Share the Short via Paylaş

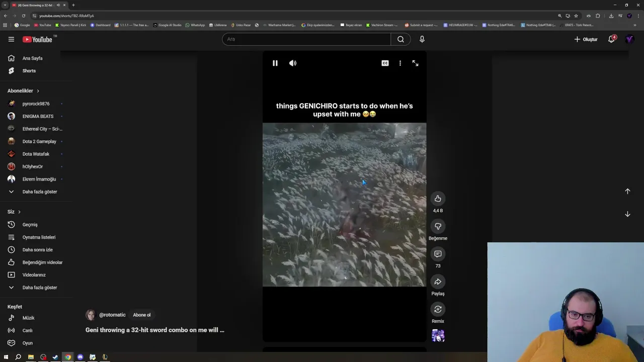438,282
